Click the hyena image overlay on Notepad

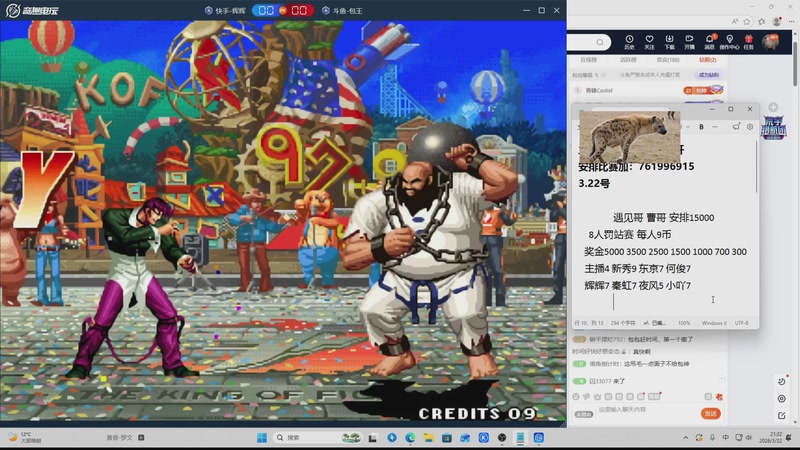click(x=630, y=137)
